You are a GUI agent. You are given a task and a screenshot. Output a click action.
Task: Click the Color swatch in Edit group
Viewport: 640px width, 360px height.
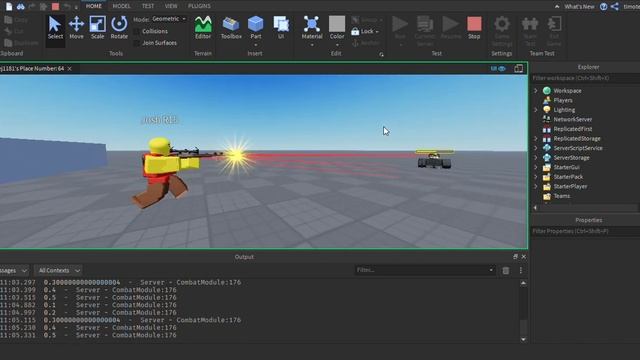pos(337,24)
